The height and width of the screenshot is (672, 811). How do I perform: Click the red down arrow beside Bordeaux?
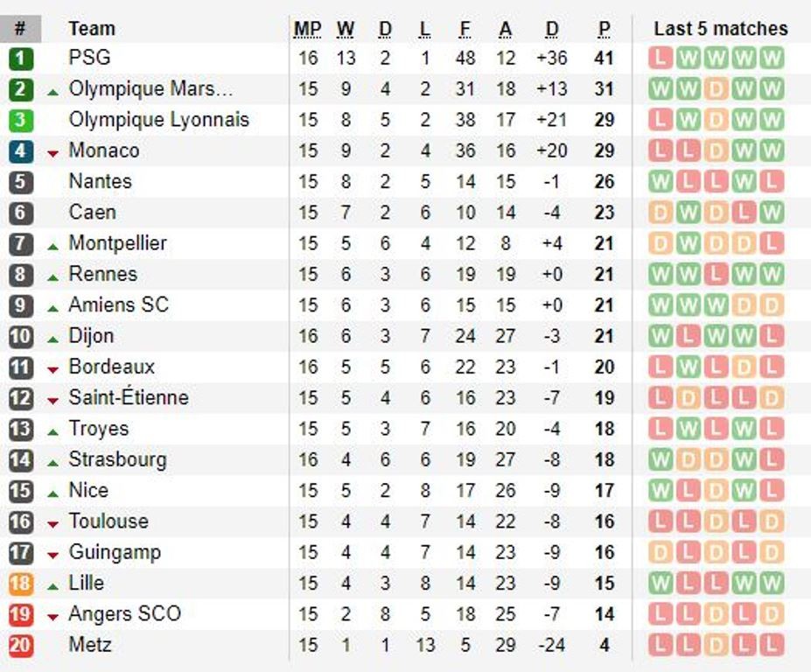coord(52,369)
